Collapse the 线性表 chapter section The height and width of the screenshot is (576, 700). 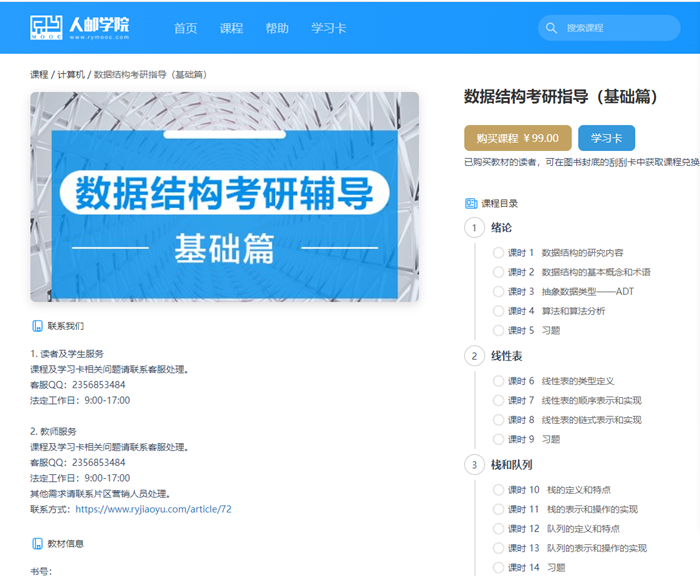pos(507,356)
